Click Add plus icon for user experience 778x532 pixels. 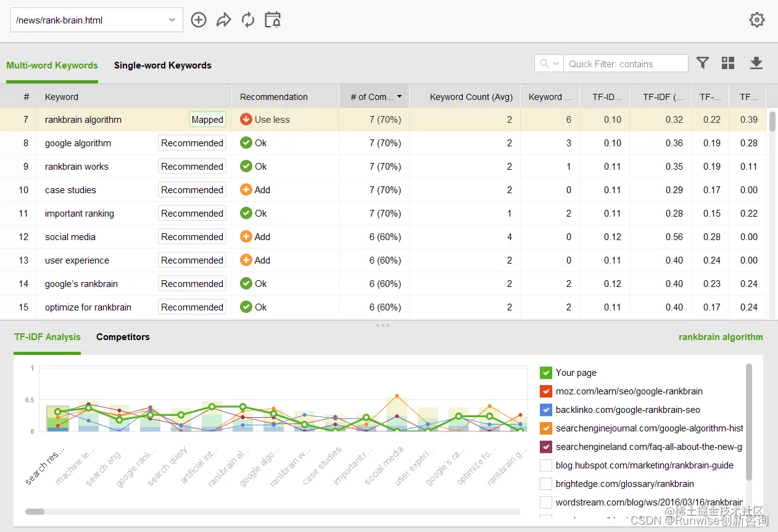tap(246, 260)
